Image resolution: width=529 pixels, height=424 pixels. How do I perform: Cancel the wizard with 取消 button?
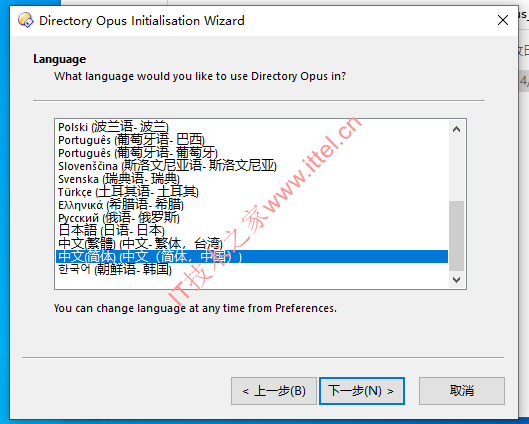tap(462, 391)
